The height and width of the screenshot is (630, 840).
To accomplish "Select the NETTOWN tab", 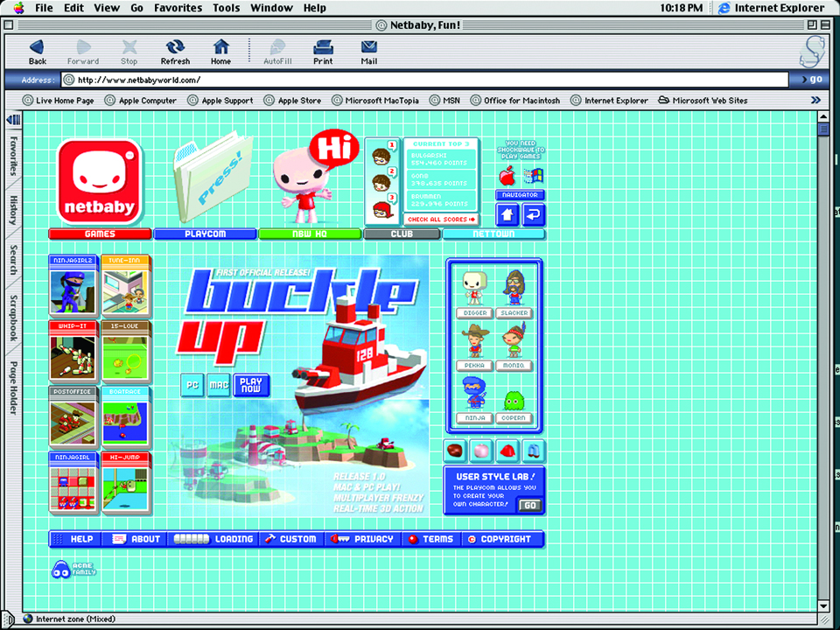I will tap(493, 234).
